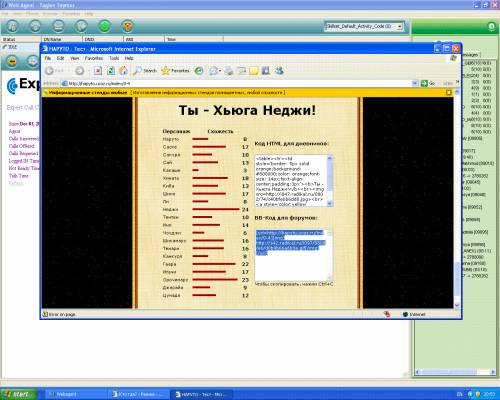Go to Home page icon
The width and height of the screenshot is (500, 400).
coord(123,71)
